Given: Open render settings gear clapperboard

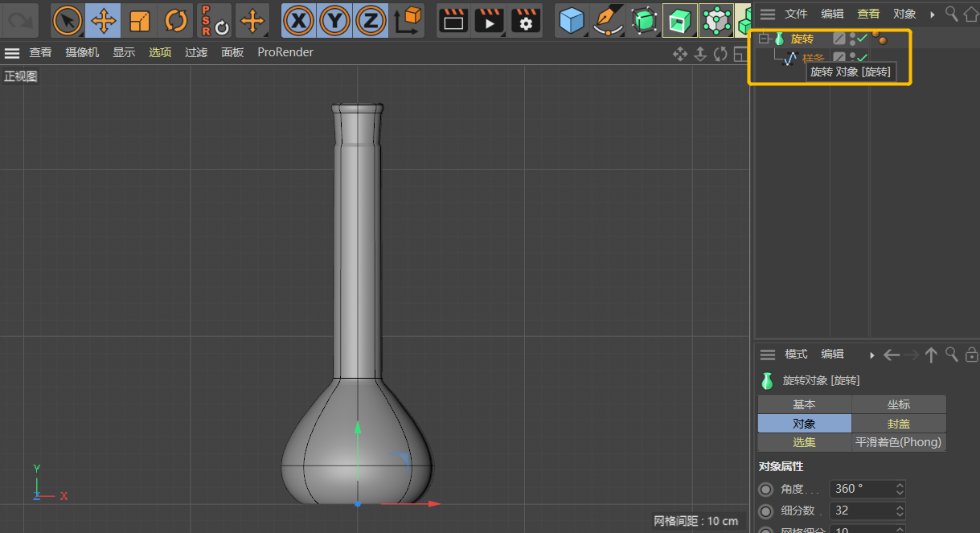Looking at the screenshot, I should (x=526, y=20).
